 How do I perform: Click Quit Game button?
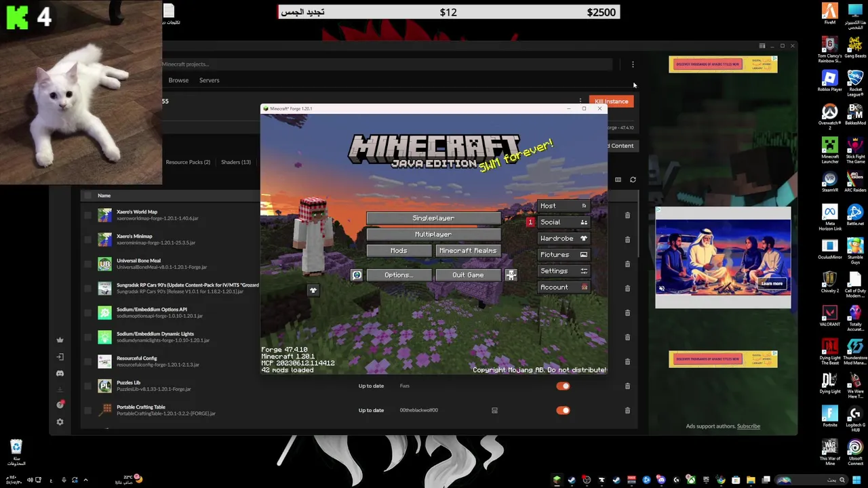(x=468, y=275)
